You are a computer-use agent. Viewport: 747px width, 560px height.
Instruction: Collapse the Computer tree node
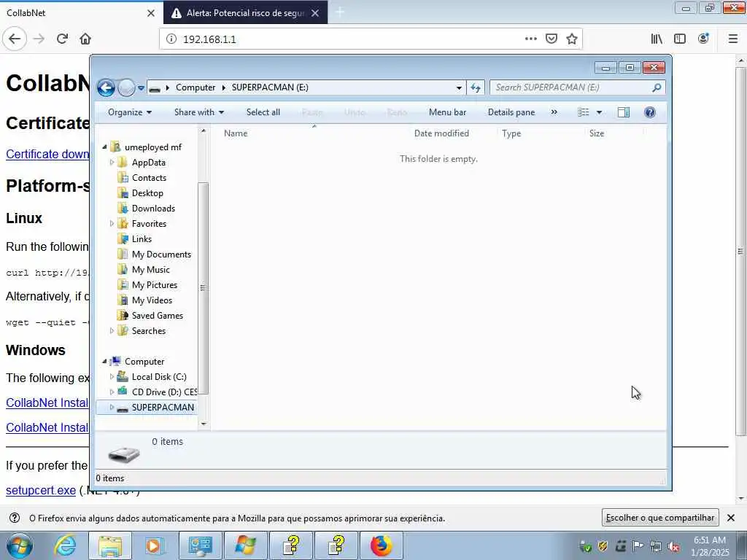click(104, 362)
